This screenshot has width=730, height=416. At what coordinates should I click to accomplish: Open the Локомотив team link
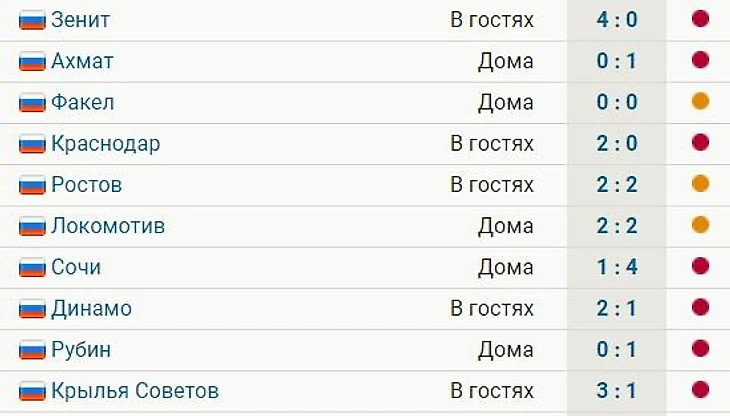pos(108,226)
